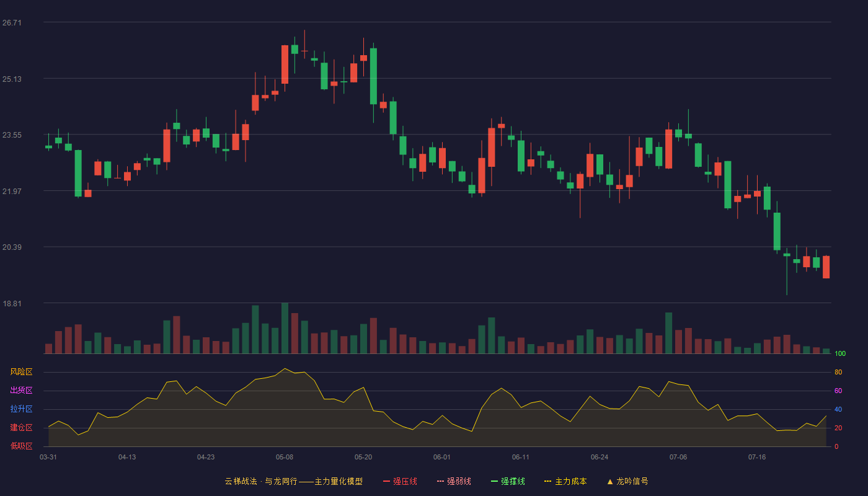Click the 23.55 price axis label
The image size is (868, 496).
tap(12, 135)
